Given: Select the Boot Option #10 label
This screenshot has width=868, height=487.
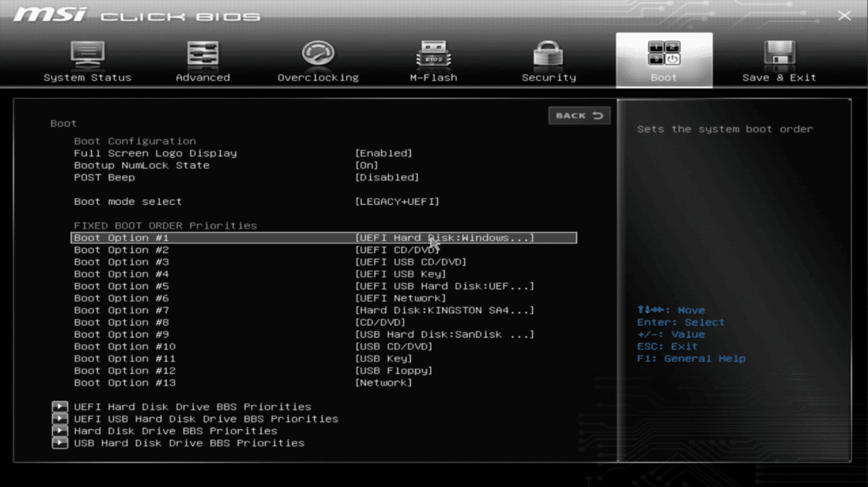Looking at the screenshot, I should 124,346.
